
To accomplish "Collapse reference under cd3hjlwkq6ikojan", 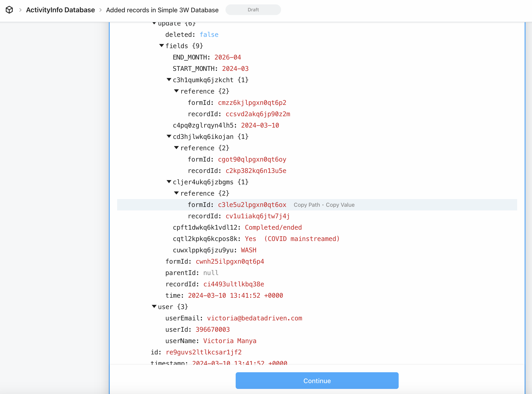I will (x=176, y=148).
